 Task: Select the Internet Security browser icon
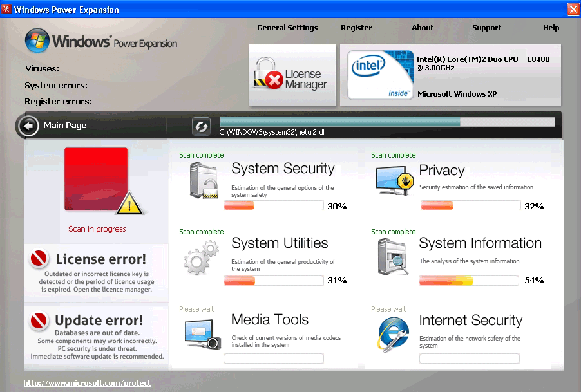coord(394,335)
